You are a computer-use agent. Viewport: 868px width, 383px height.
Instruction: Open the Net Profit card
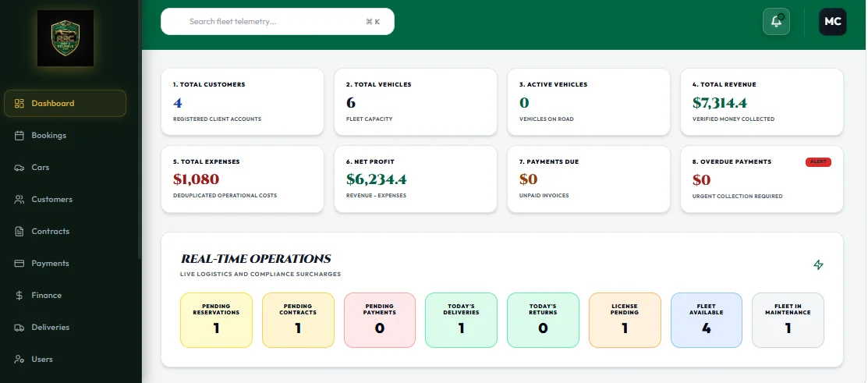click(x=416, y=179)
